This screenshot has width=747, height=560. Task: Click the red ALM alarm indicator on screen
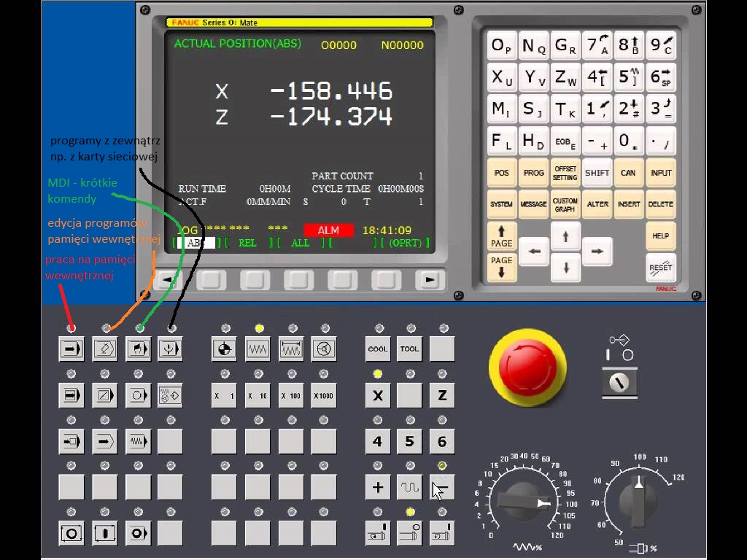click(328, 230)
